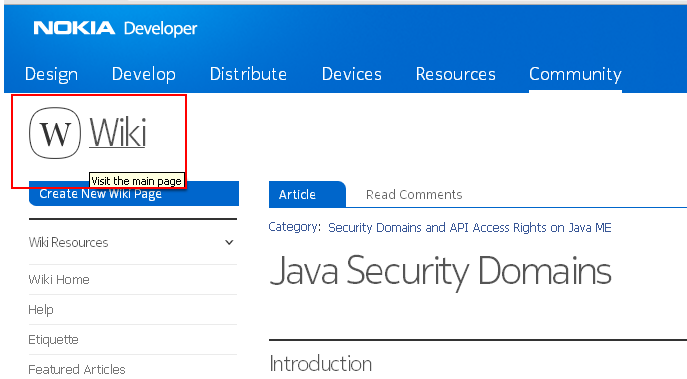Click the Java Security Domains page title

[x=440, y=272]
